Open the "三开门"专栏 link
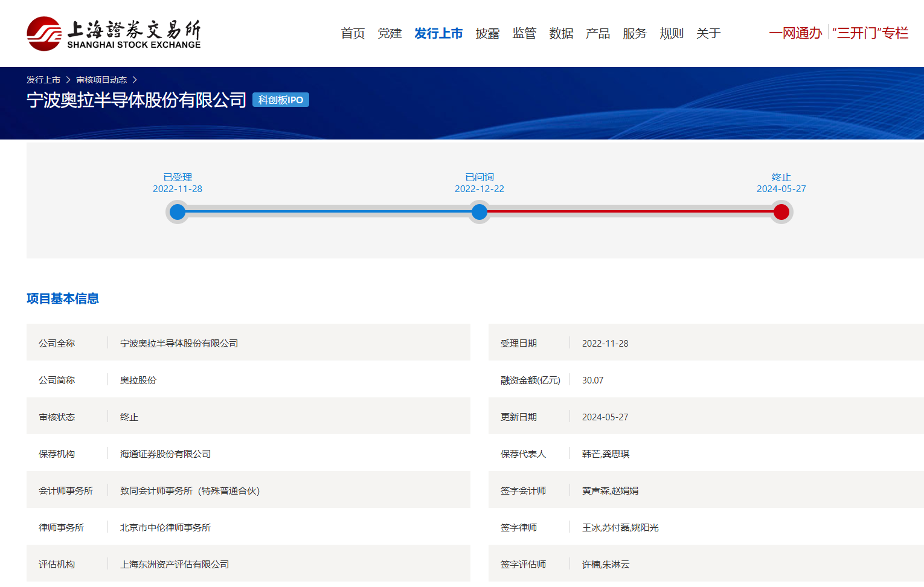924x587 pixels. pos(870,33)
